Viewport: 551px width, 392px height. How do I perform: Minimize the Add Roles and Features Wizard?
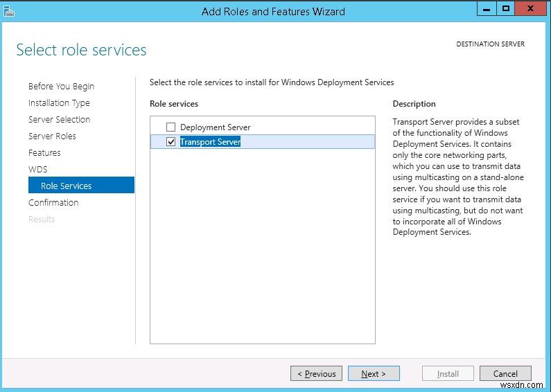(487, 9)
